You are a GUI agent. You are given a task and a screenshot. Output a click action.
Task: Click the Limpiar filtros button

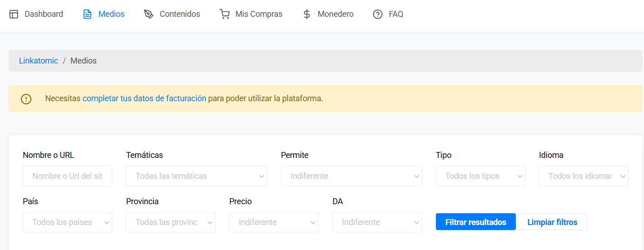click(552, 222)
